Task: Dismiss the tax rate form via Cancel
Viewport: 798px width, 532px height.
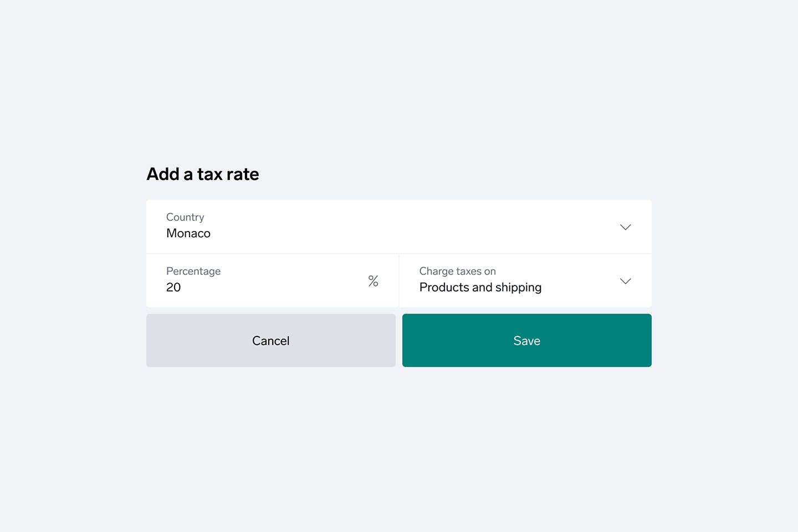Action: point(271,340)
